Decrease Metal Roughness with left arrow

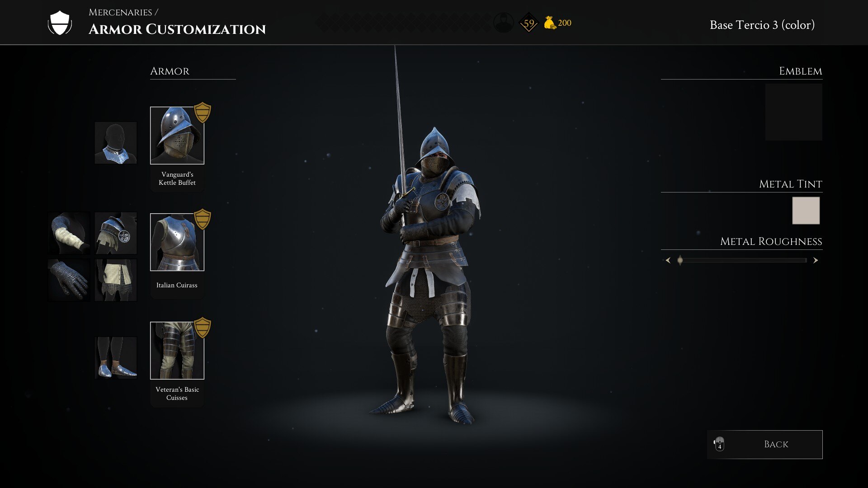(x=668, y=260)
